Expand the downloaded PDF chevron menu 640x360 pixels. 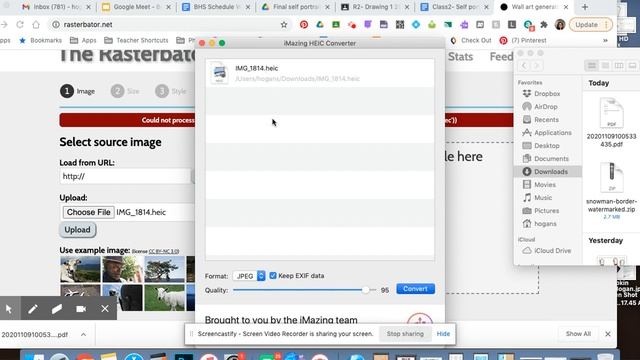pos(83,335)
